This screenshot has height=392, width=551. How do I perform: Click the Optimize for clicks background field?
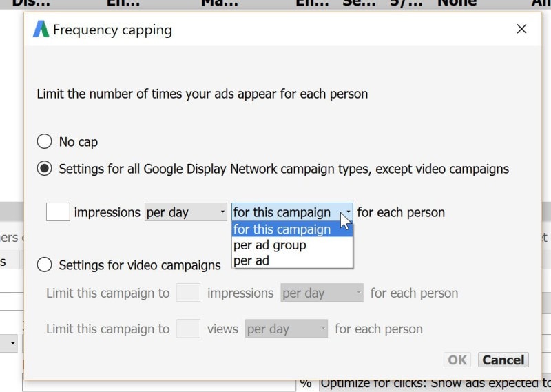pos(434,384)
